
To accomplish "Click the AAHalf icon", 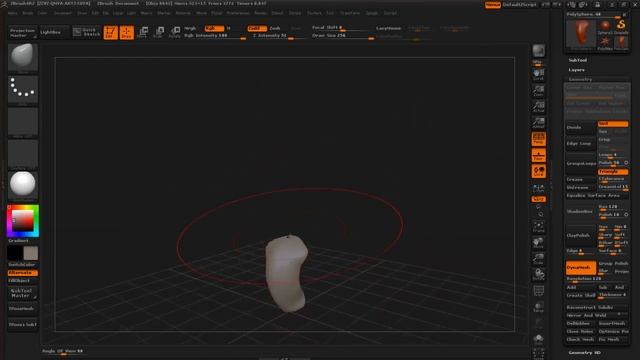I will [538, 122].
